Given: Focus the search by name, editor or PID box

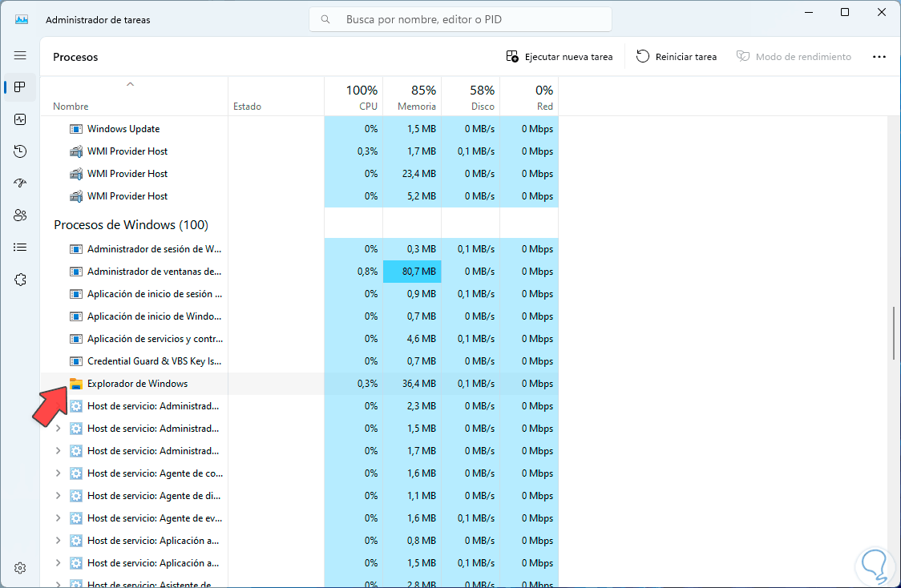Looking at the screenshot, I should (x=460, y=19).
